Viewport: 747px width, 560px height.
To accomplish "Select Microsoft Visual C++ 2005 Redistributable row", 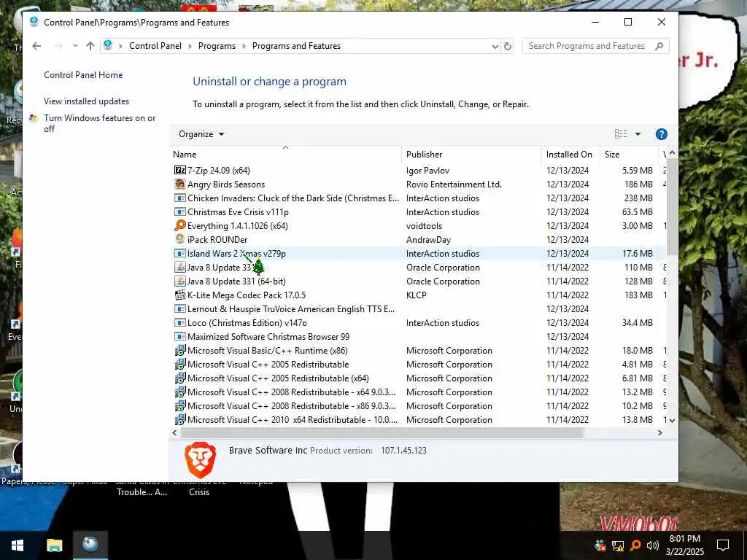I will click(418, 365).
